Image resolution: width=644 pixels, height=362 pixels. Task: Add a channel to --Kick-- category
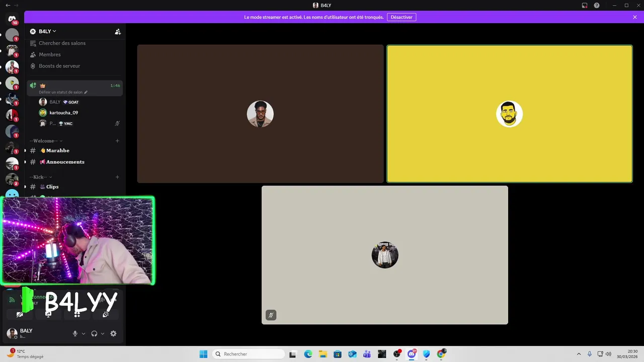[117, 177]
